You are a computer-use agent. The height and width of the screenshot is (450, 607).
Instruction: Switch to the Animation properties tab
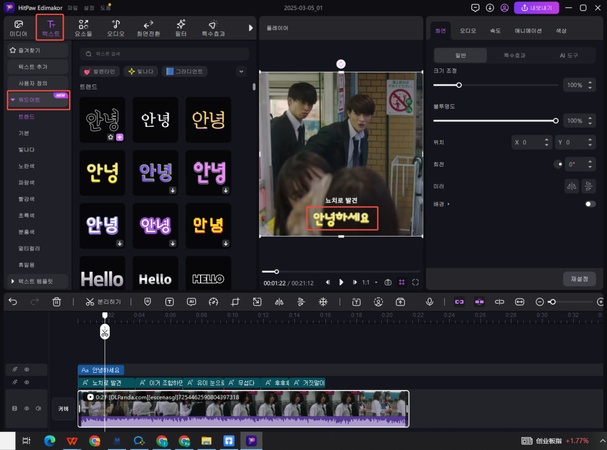(528, 31)
